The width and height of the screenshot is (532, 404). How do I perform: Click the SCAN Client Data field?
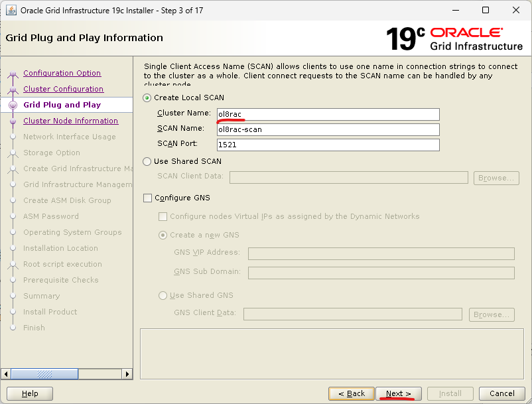pos(349,177)
